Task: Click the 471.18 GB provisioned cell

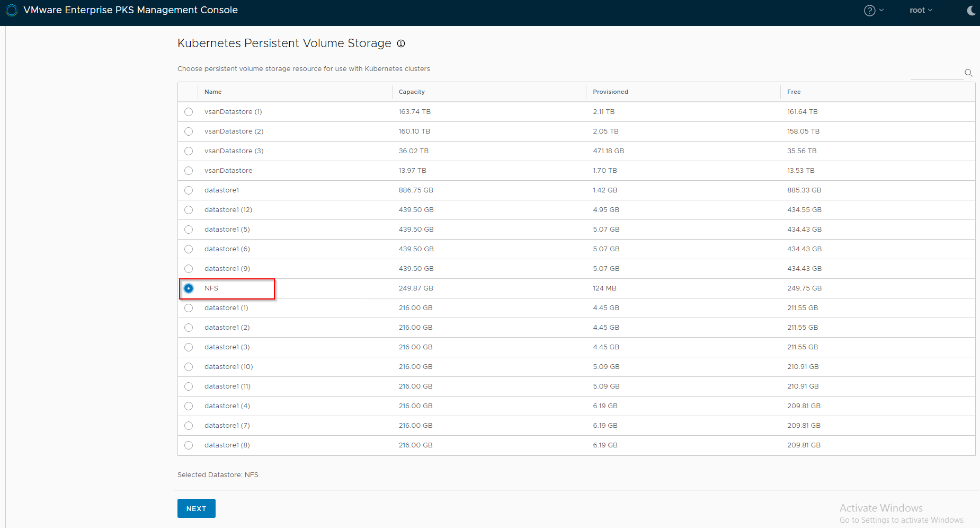Action: point(608,151)
